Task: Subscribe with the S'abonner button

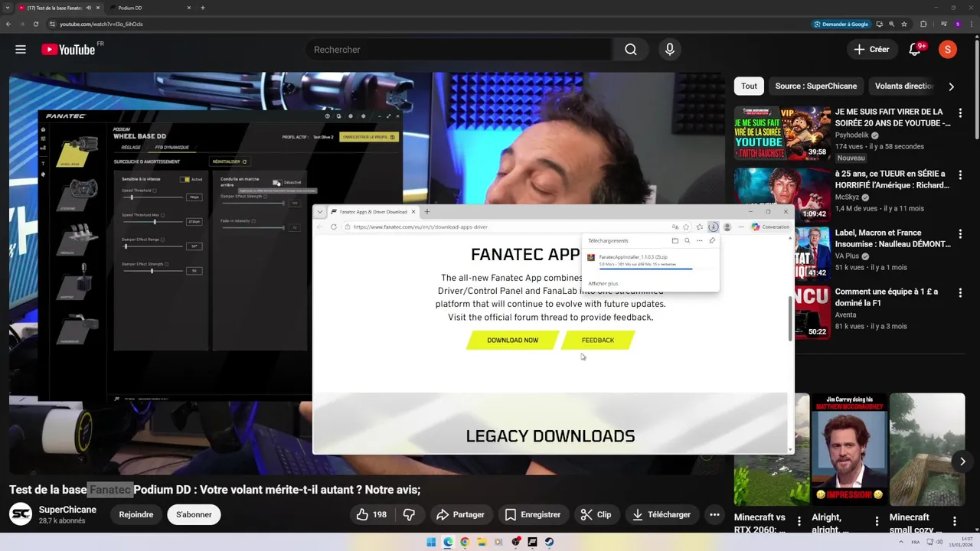Action: (x=194, y=514)
